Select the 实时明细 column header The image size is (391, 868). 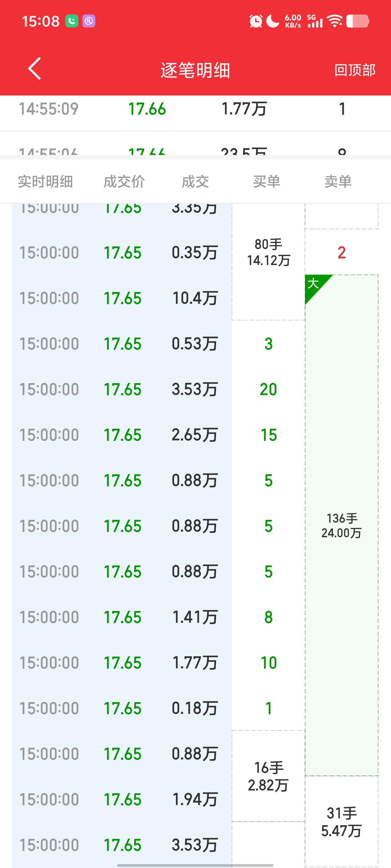[x=45, y=182]
